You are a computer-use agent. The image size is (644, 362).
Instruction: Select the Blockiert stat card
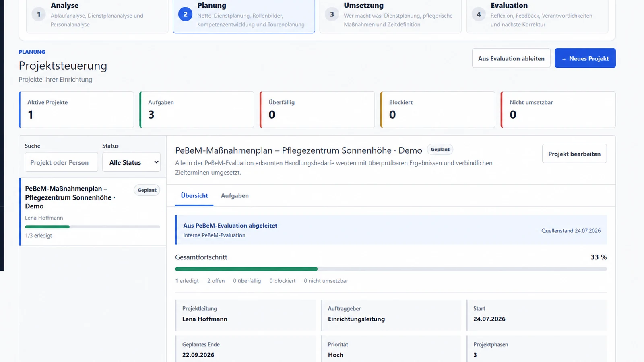tap(438, 109)
